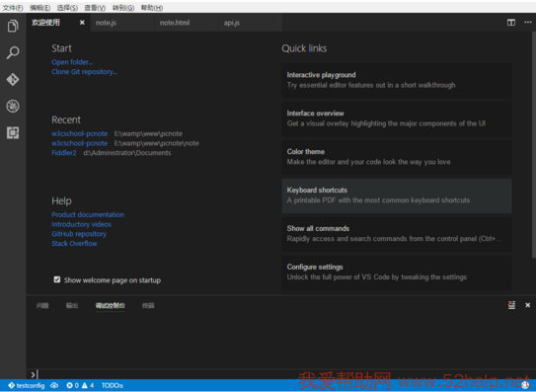This screenshot has height=392, width=536.
Task: Open the editor more actions ellipsis
Action: point(528,23)
